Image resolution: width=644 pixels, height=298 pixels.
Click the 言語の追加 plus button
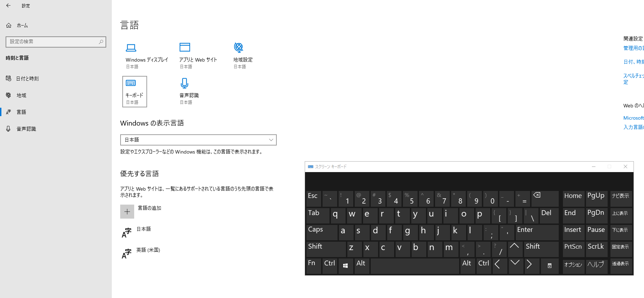pyautogui.click(x=127, y=212)
